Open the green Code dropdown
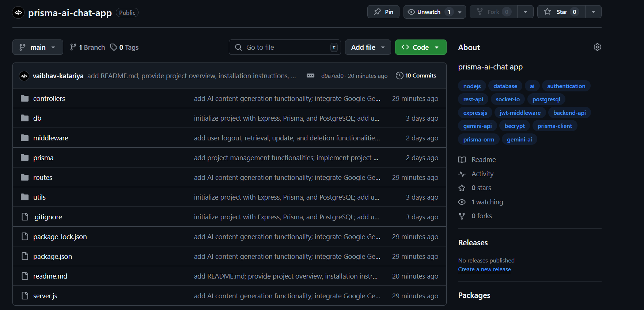This screenshot has width=644, height=310. pos(421,47)
